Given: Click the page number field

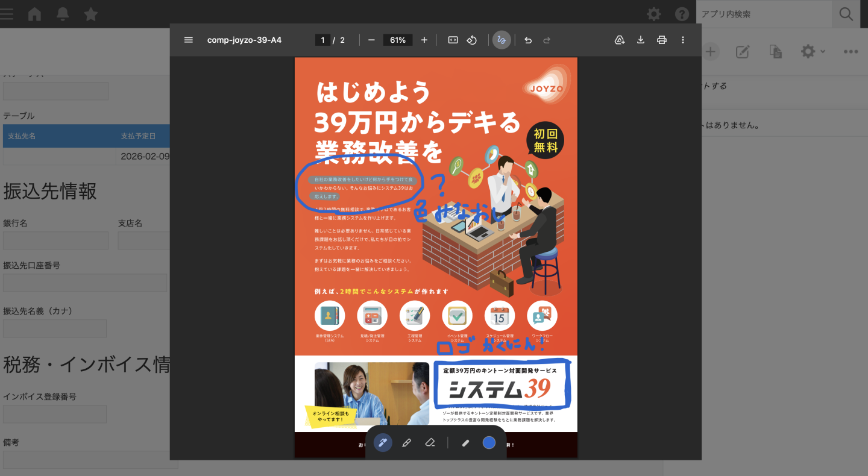Looking at the screenshot, I should coord(322,40).
